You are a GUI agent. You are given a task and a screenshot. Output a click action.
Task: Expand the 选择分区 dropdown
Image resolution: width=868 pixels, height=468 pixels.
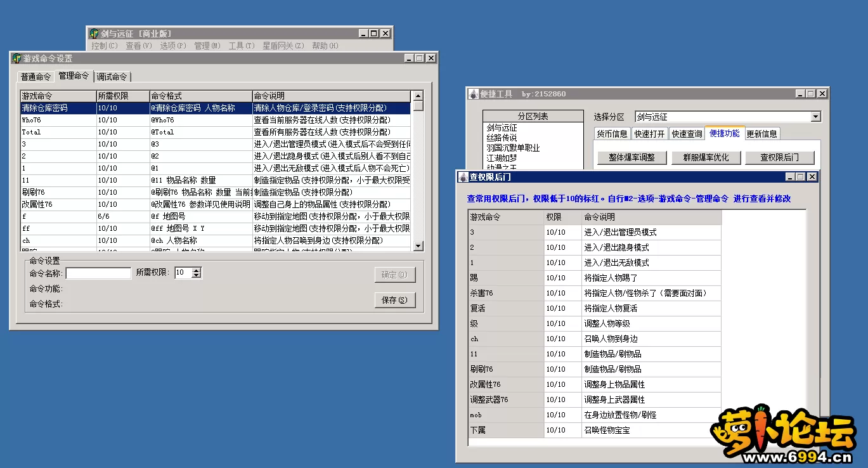(x=815, y=117)
